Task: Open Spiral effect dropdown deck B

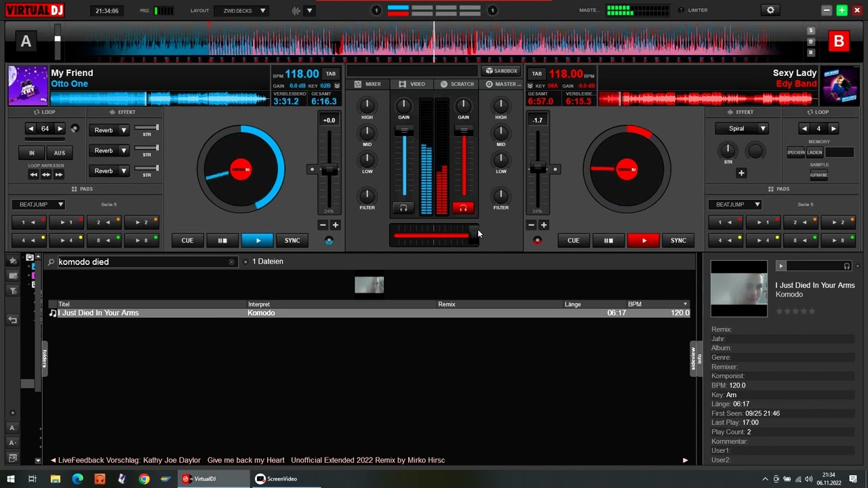Action: point(742,129)
